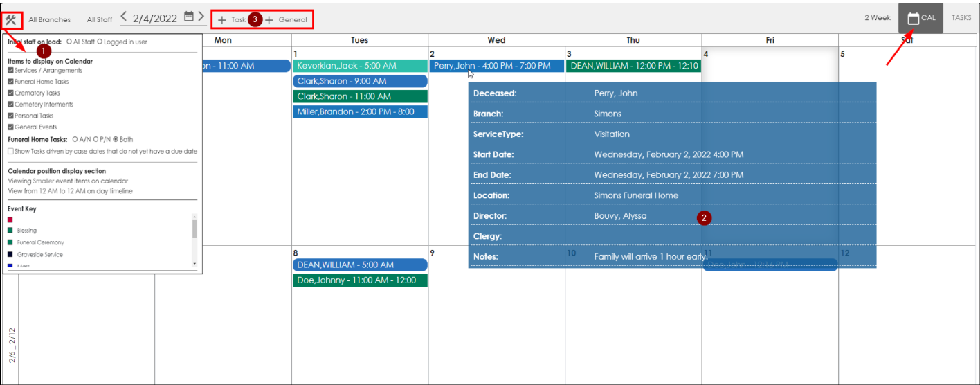
Task: Advance to the next date with right chevron
Action: point(201,16)
